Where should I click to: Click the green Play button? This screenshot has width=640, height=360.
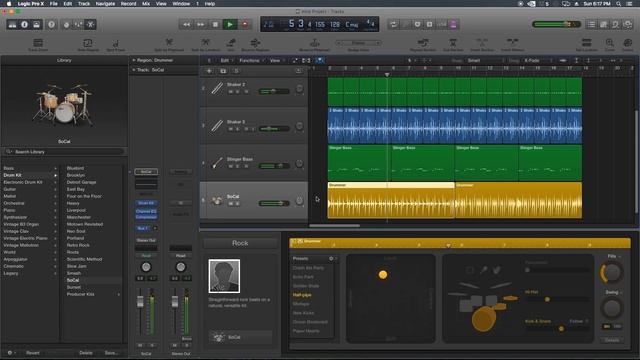coord(230,24)
